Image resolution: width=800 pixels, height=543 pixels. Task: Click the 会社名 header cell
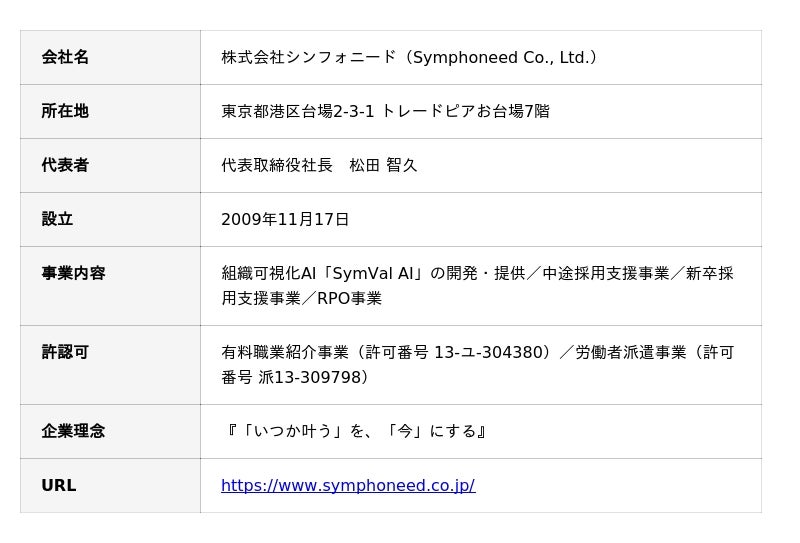[110, 57]
